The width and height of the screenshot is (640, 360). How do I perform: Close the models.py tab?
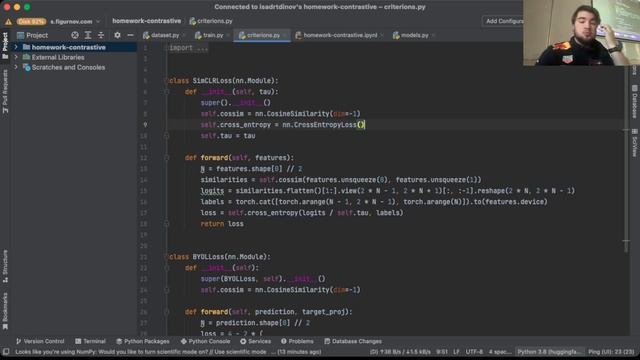coord(433,36)
